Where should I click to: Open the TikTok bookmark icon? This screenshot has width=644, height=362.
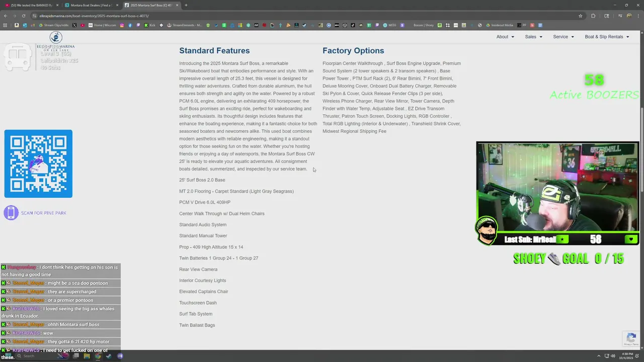click(x=353, y=25)
